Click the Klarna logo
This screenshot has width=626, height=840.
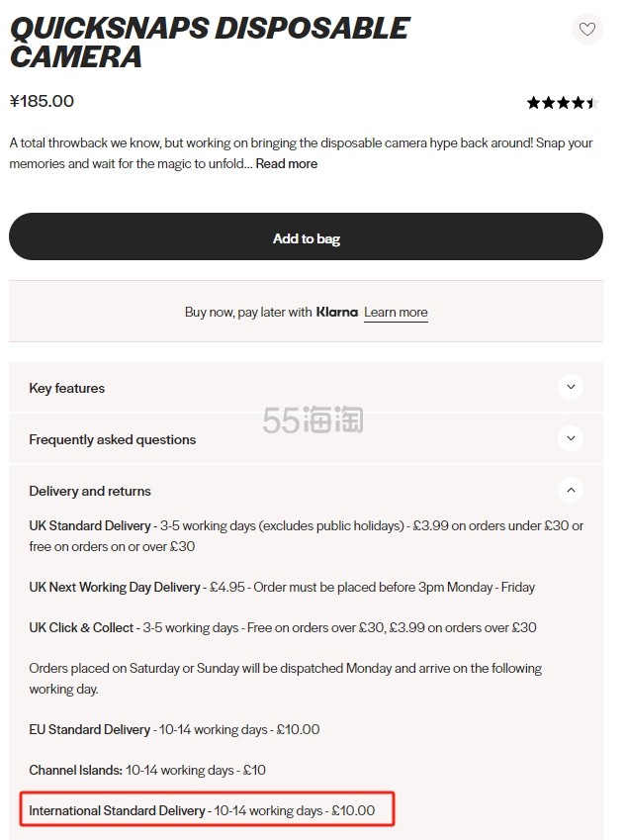pyautogui.click(x=337, y=312)
